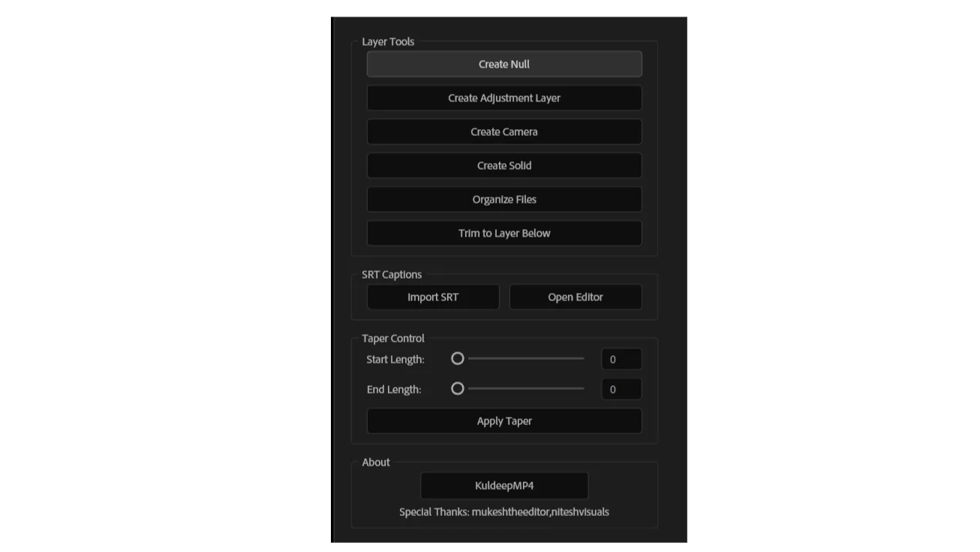Click the End Length slider handle
The image size is (980, 552).
[457, 389]
